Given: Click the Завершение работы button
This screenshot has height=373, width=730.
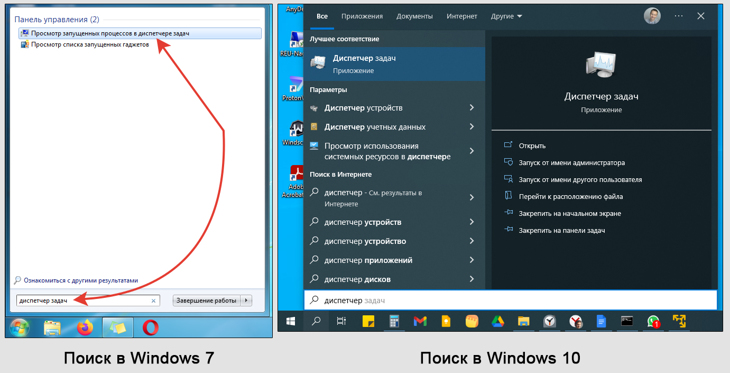Looking at the screenshot, I should point(207,300).
